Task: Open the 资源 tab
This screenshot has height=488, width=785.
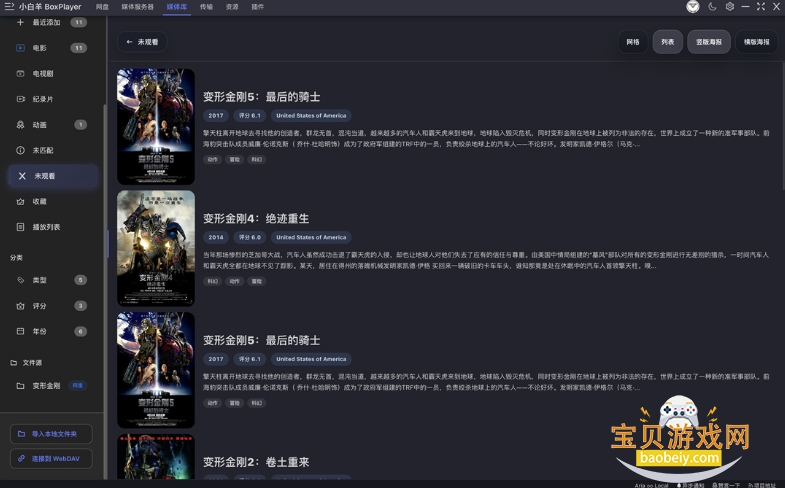Action: tap(232, 7)
